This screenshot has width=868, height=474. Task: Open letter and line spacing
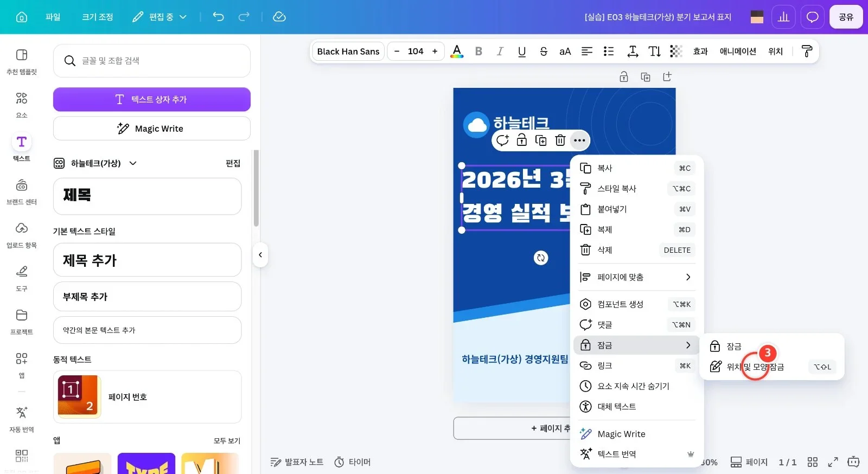tap(633, 52)
